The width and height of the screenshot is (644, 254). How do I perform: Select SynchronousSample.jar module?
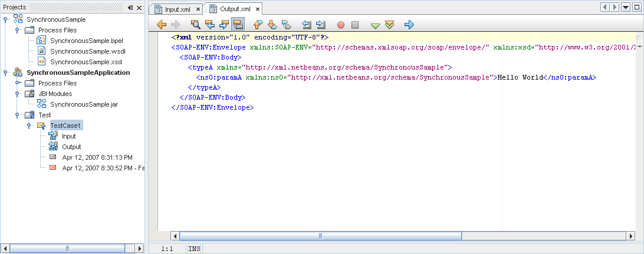pyautogui.click(x=84, y=104)
